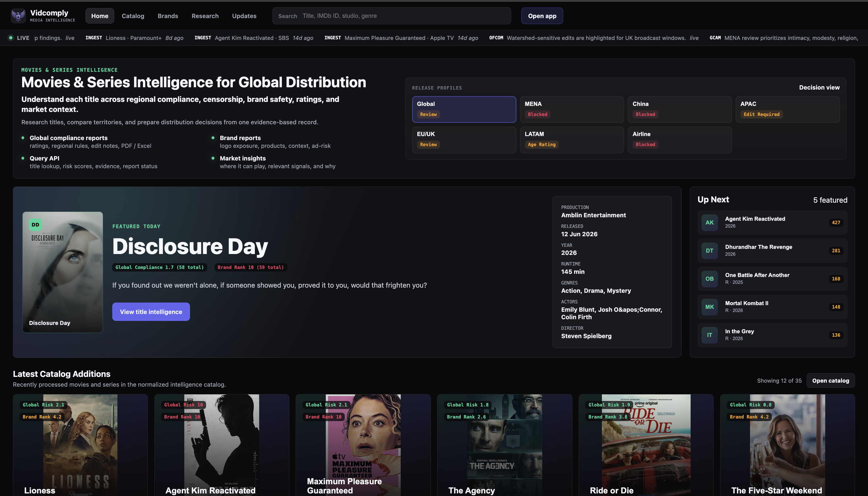Click Brand Rank 3.8 badge on Ride or Die
This screenshot has width=868, height=496.
click(607, 417)
